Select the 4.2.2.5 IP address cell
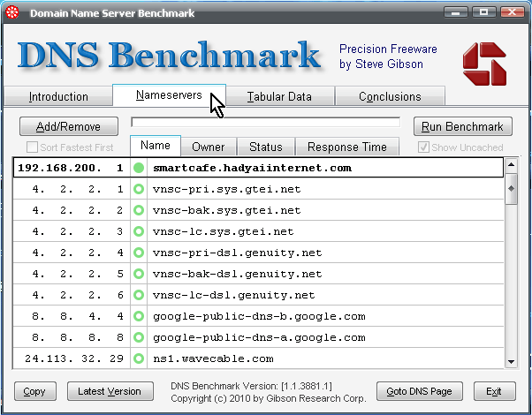This screenshot has width=532, height=415. [78, 274]
